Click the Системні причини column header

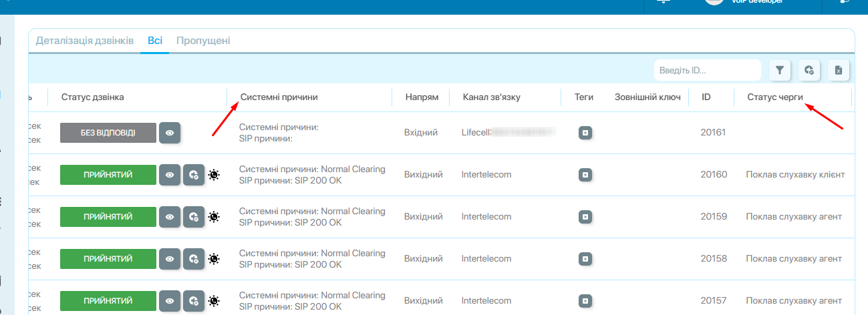(x=279, y=97)
